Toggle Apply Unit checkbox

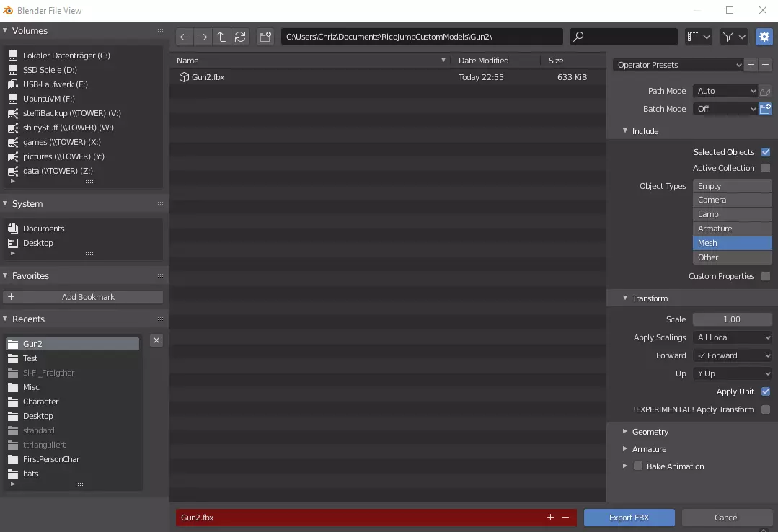click(x=766, y=391)
